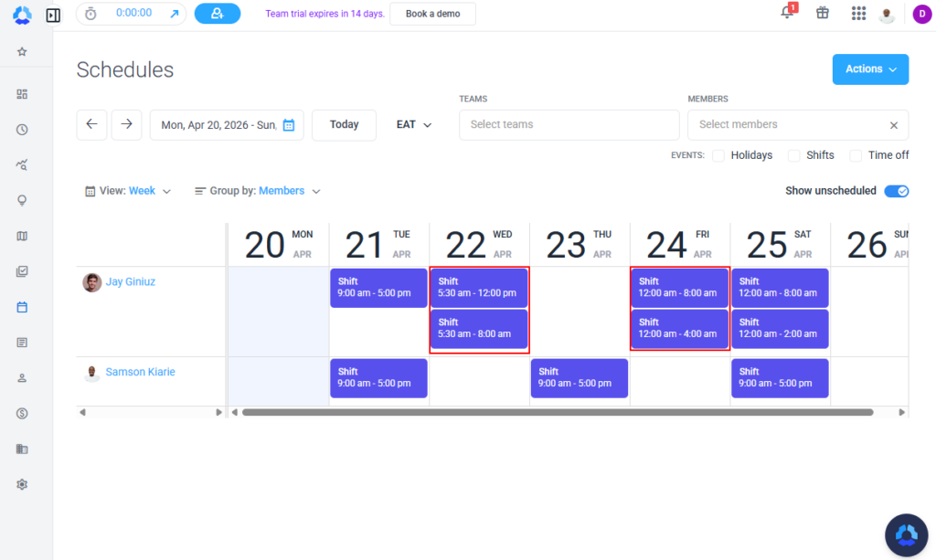This screenshot has height=560, width=936.
Task: Click the app logo in top-left corner
Action: point(22,15)
